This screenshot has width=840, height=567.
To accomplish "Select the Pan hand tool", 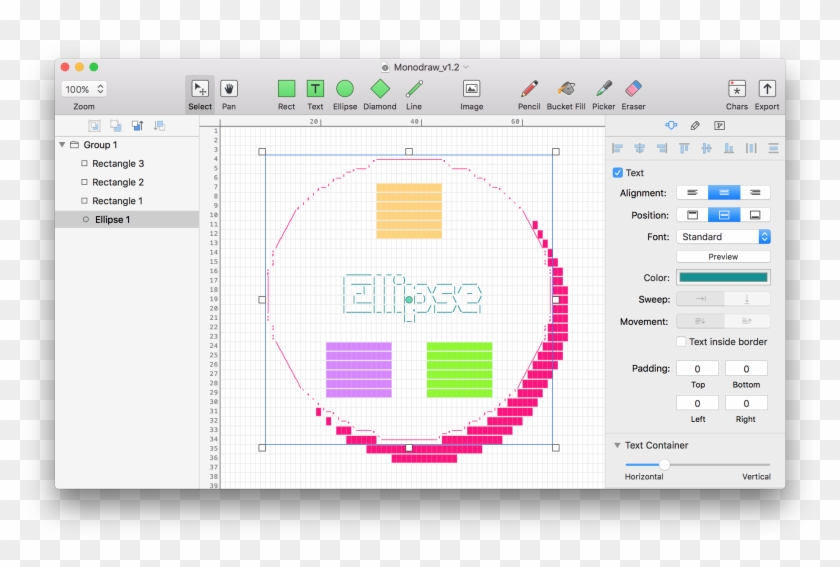I will [x=229, y=89].
